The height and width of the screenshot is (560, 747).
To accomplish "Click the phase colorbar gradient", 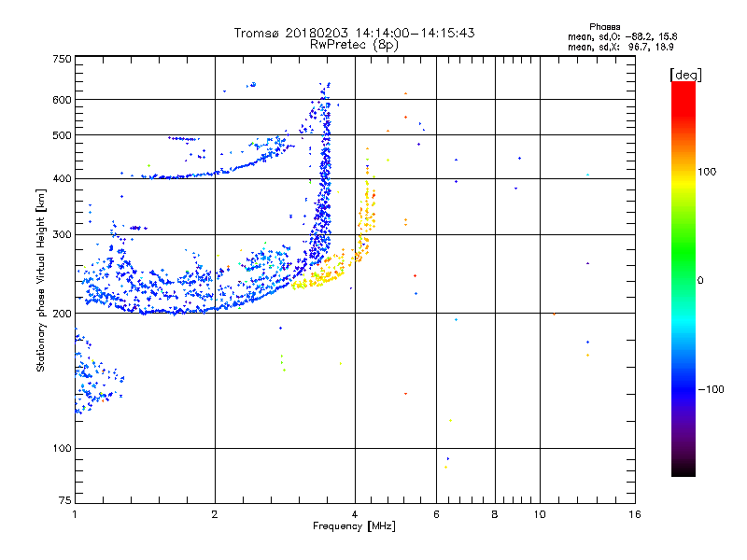I will (684, 278).
